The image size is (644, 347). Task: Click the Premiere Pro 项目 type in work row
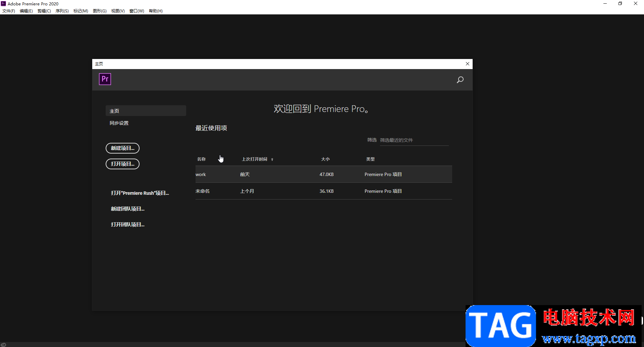[383, 174]
